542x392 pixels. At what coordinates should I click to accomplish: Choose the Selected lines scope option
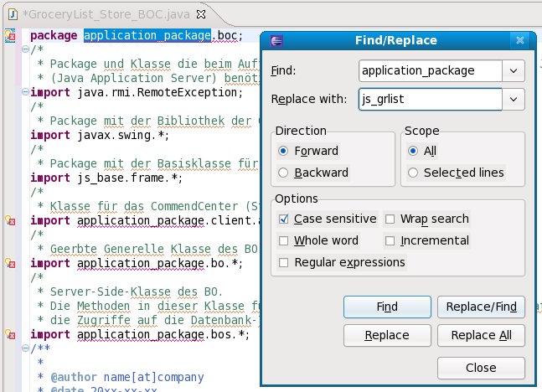[412, 173]
